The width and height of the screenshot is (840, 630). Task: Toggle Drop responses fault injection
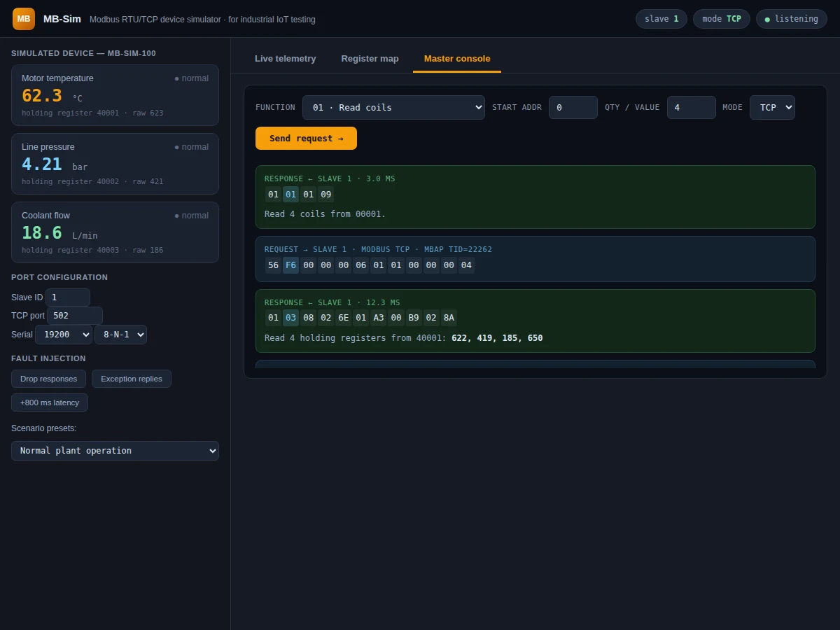pyautogui.click(x=48, y=379)
